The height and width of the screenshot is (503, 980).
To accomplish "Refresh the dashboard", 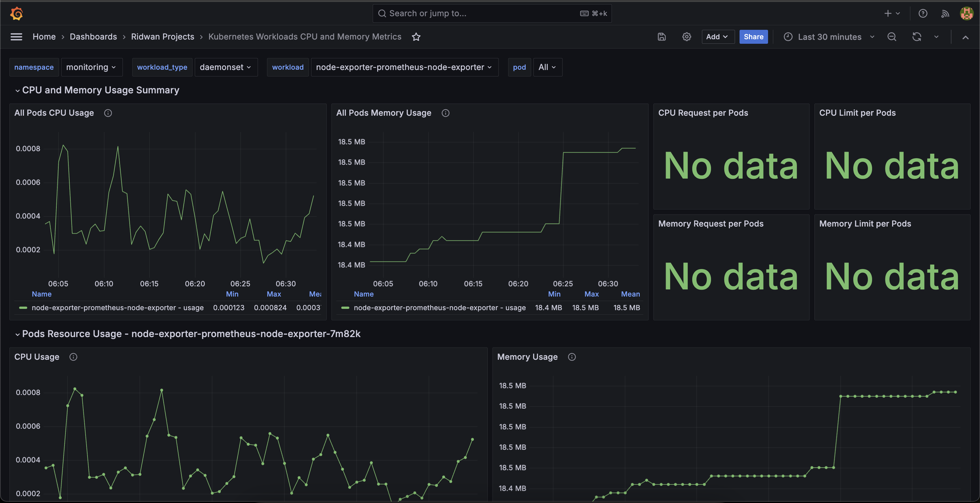I will point(916,37).
